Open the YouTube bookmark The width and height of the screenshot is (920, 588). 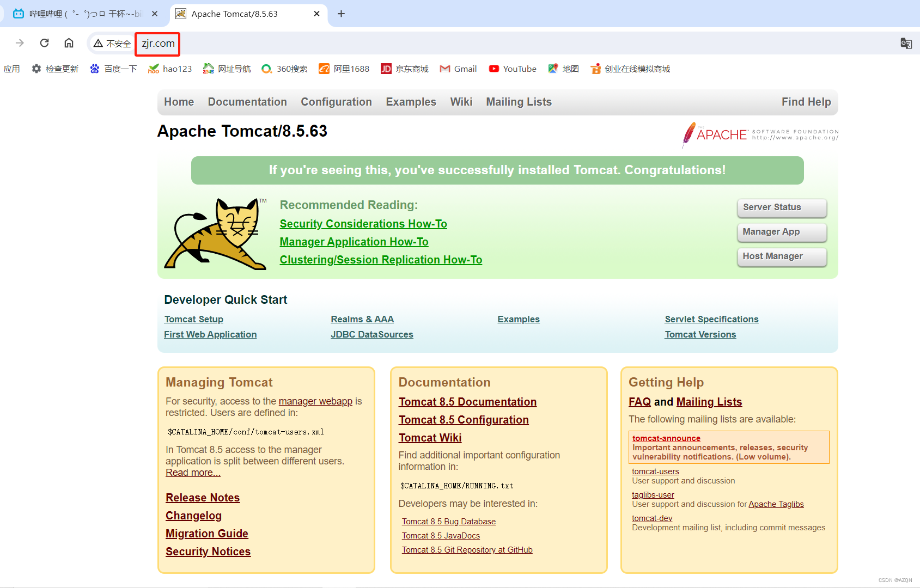click(x=513, y=69)
